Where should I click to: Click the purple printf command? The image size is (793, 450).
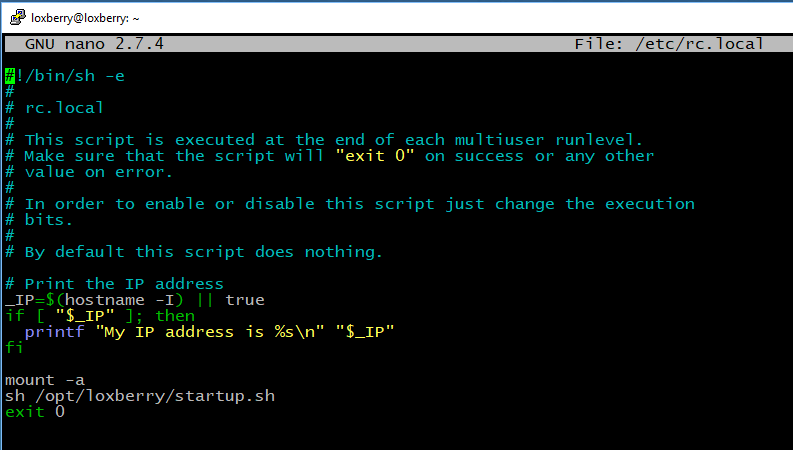tap(55, 332)
